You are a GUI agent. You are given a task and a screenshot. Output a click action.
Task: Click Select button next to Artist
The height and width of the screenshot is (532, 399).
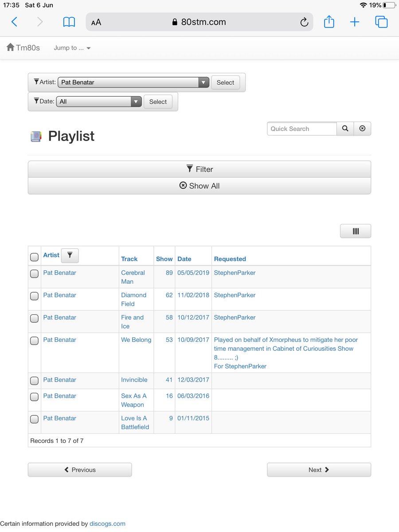[x=225, y=82]
